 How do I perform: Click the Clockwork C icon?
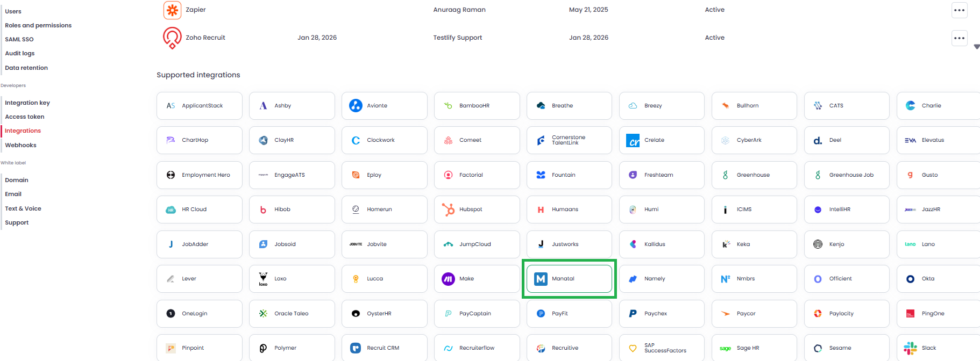356,140
